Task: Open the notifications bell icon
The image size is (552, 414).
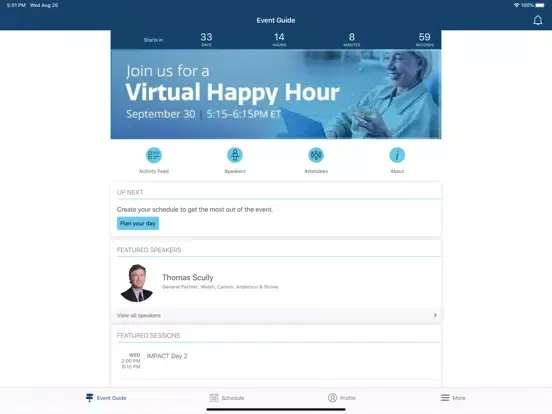Action: [538, 20]
